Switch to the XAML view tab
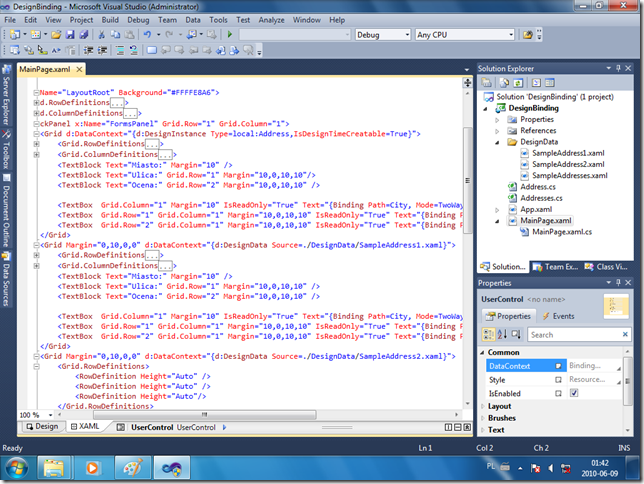 [85, 426]
